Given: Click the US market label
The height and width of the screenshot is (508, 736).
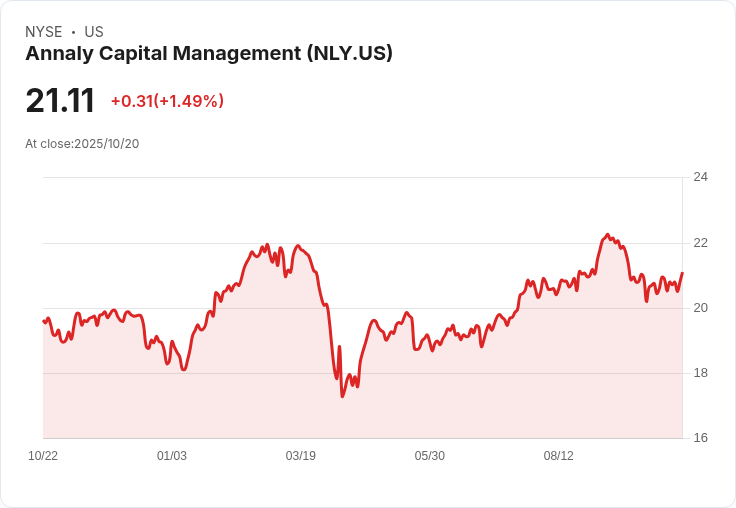Looking at the screenshot, I should pyautogui.click(x=94, y=32).
